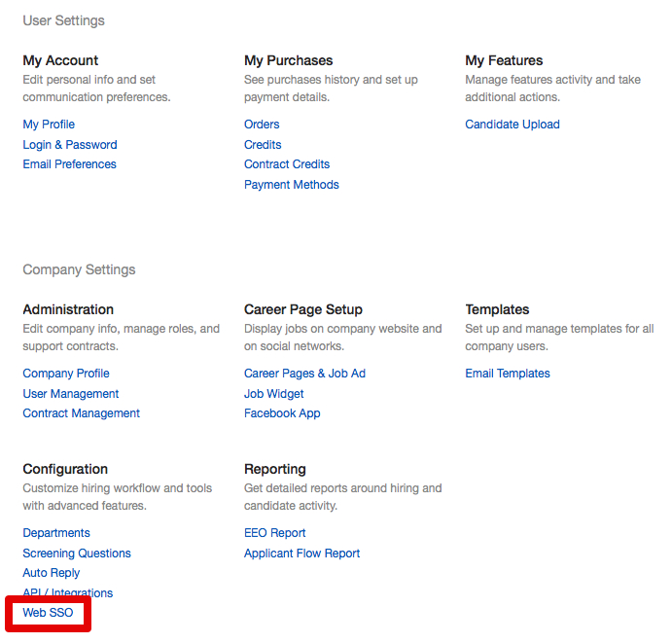Click the Administration heading
The width and height of the screenshot is (672, 643).
tap(68, 309)
